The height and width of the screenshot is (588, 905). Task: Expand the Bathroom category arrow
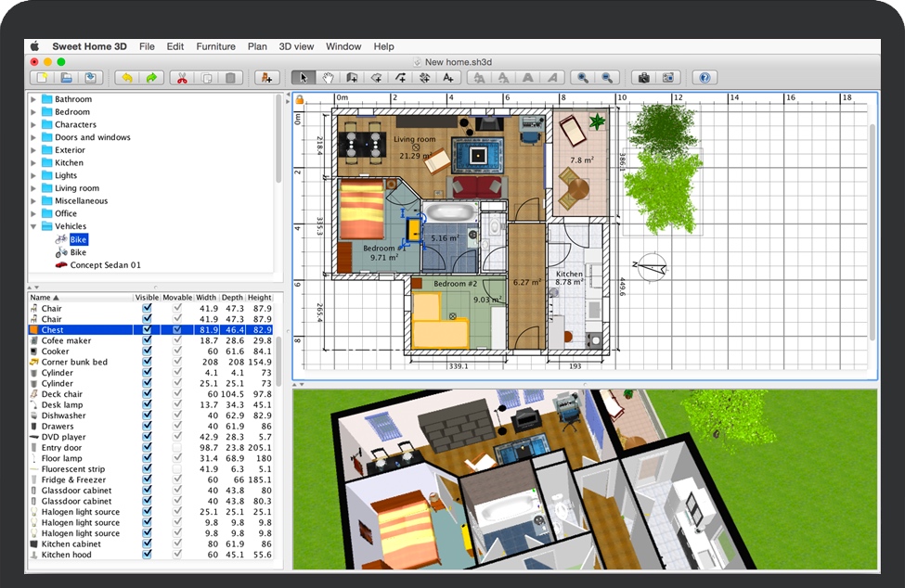click(34, 99)
